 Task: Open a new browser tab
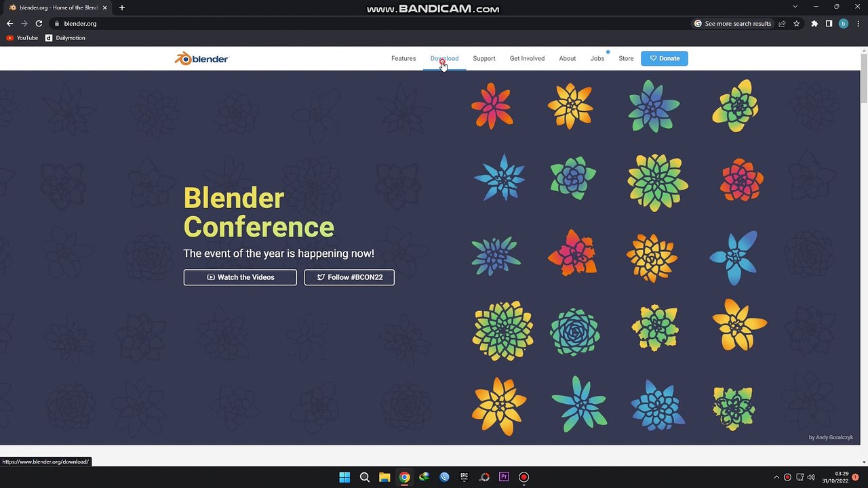tap(122, 7)
